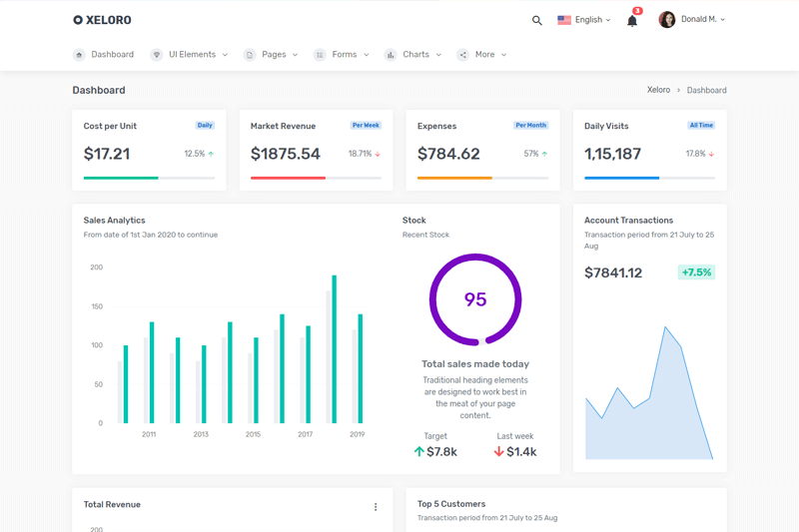This screenshot has height=532, width=799.
Task: Open Total Revenue three-dot options menu
Action: tap(376, 507)
